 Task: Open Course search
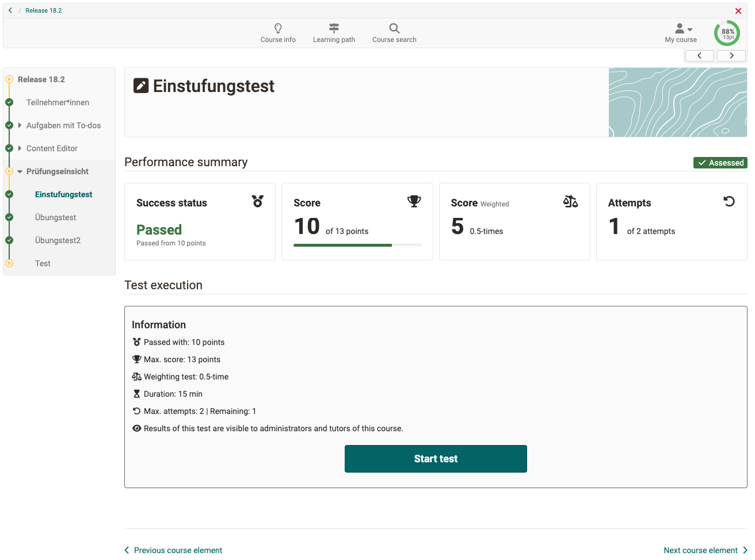394,33
